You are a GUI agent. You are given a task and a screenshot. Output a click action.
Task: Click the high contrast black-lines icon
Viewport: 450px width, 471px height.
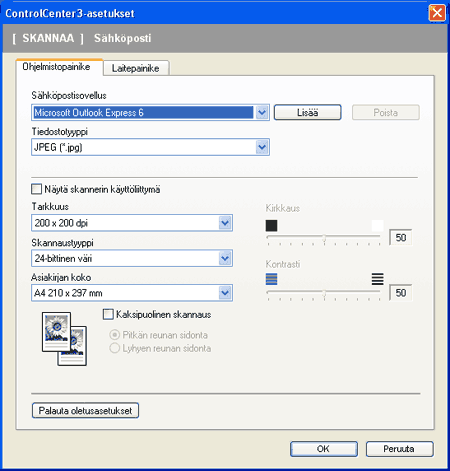click(x=377, y=279)
